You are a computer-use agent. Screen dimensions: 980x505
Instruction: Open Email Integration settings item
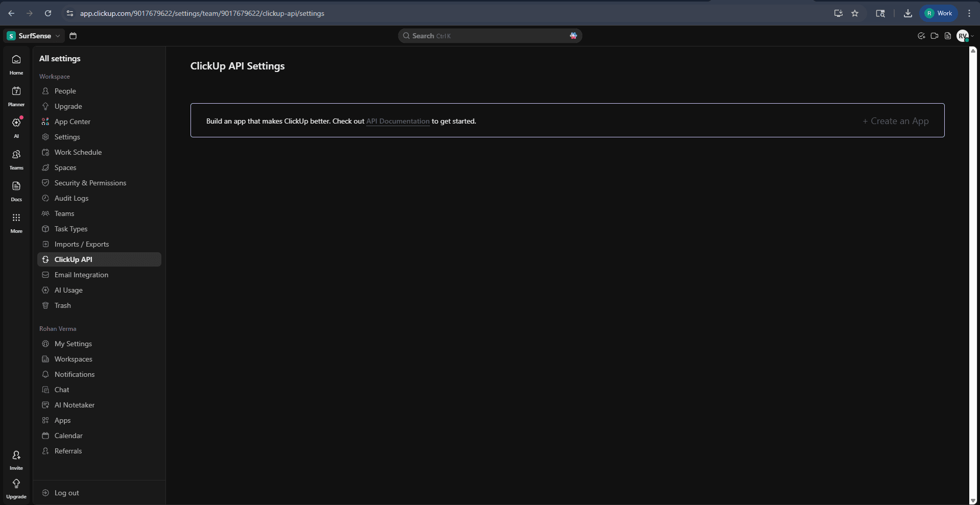tap(81, 275)
